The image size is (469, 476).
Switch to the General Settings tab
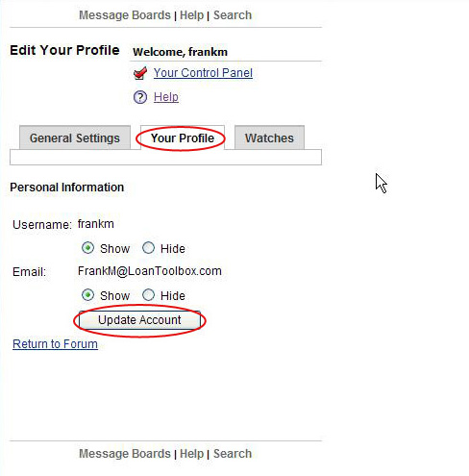(x=75, y=138)
